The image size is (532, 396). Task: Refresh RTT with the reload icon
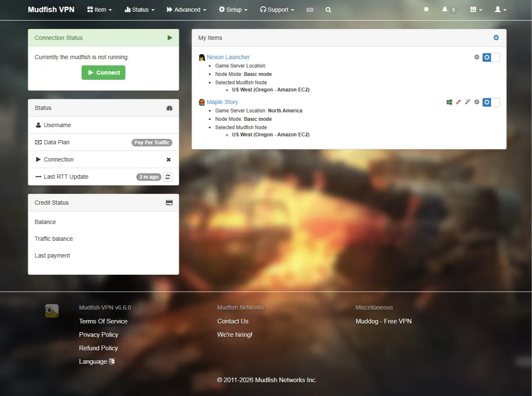click(168, 177)
